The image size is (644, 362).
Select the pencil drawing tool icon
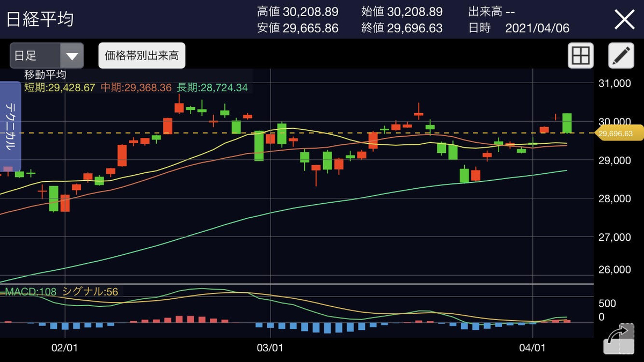[621, 56]
